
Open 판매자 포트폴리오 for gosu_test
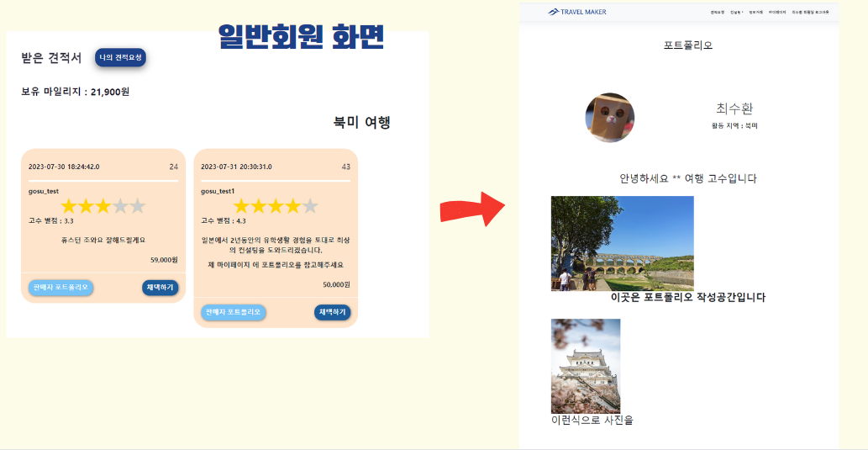(60, 288)
